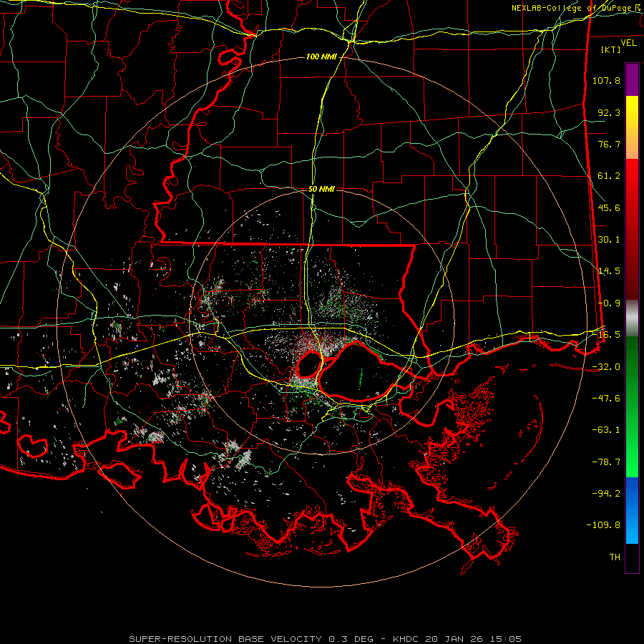Click the 100 NMI range ring label
644x644 pixels.
tap(321, 57)
